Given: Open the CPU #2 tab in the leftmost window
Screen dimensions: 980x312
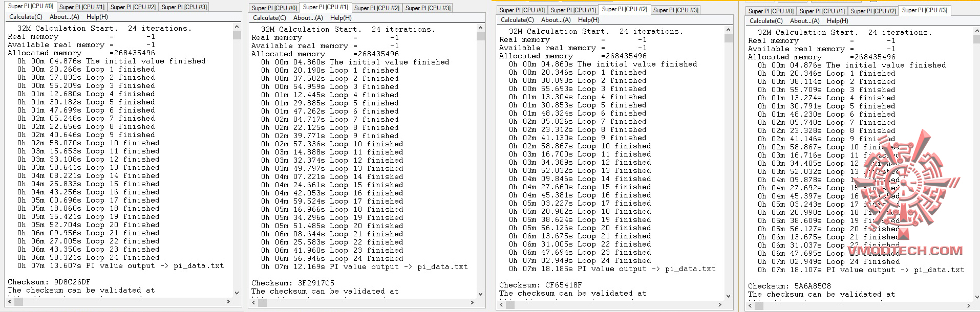Looking at the screenshot, I should pos(133,7).
